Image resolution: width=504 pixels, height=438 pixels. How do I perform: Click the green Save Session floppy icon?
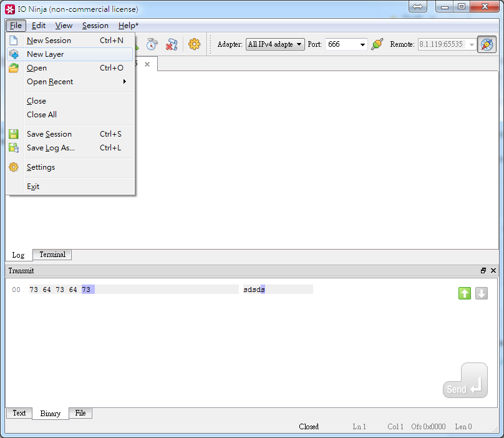pyautogui.click(x=14, y=134)
